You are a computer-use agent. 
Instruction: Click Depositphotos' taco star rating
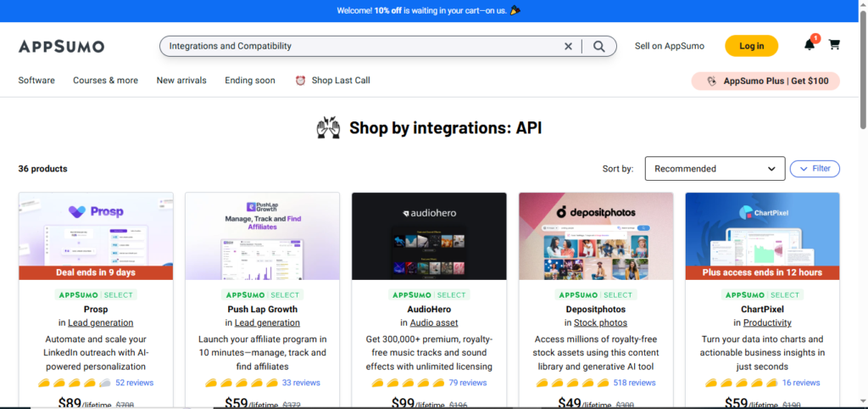(x=573, y=383)
